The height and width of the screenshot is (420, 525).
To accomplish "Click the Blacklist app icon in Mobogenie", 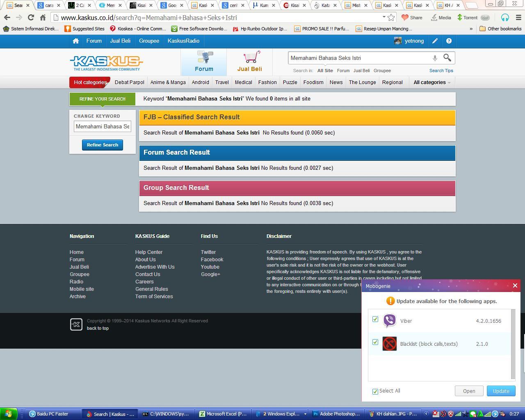I will [x=390, y=344].
